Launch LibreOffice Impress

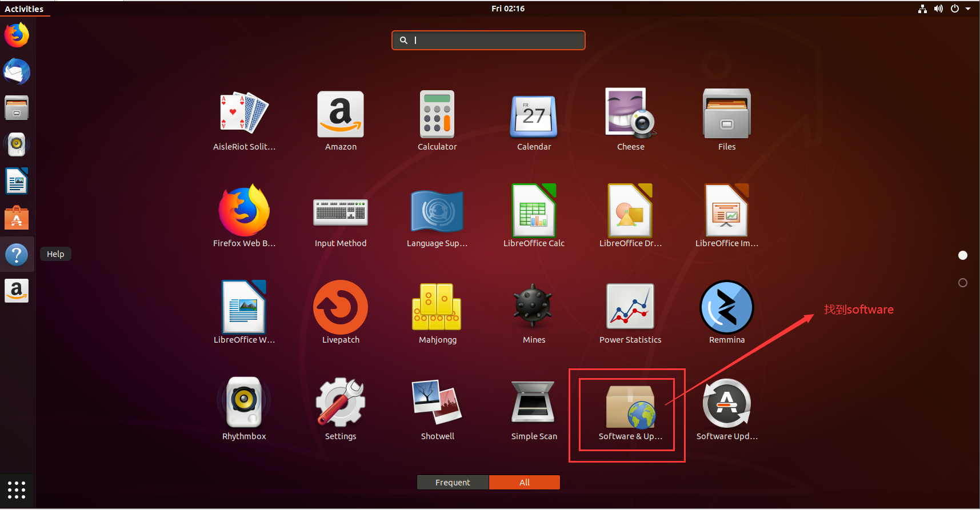click(x=727, y=216)
